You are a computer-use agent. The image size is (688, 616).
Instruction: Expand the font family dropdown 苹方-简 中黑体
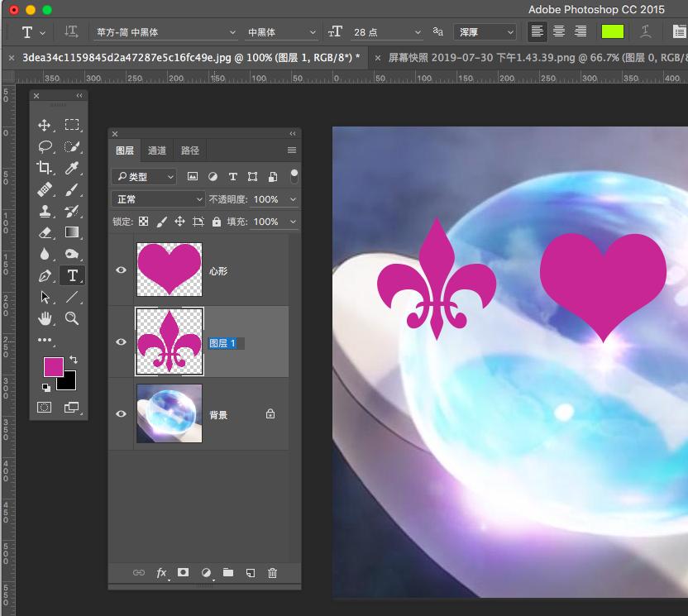point(164,32)
